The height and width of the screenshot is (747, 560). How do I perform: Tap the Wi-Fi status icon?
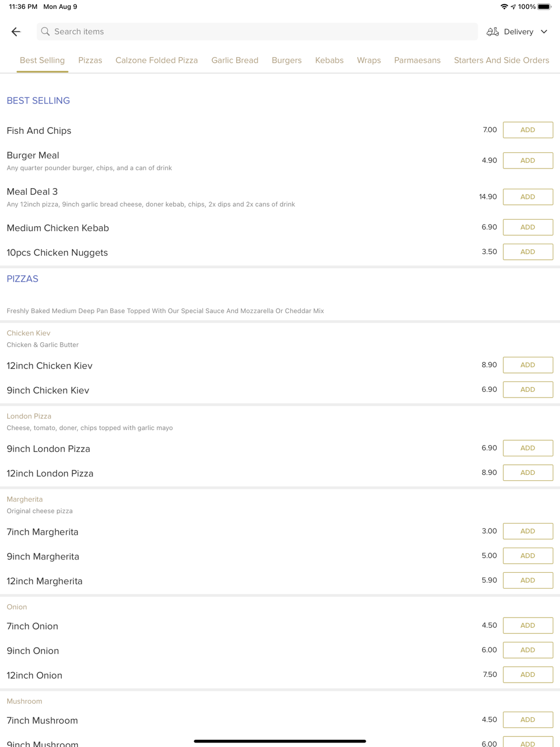coord(504,7)
